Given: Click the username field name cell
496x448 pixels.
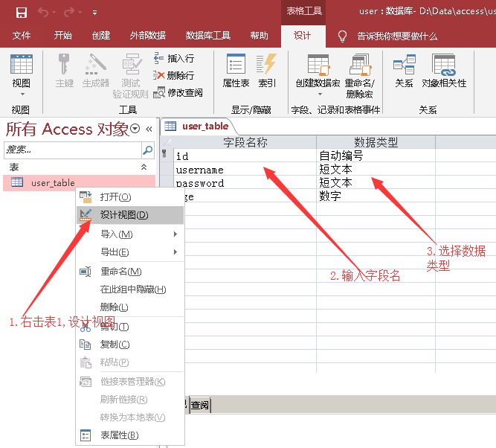Looking at the screenshot, I should 245,170.
